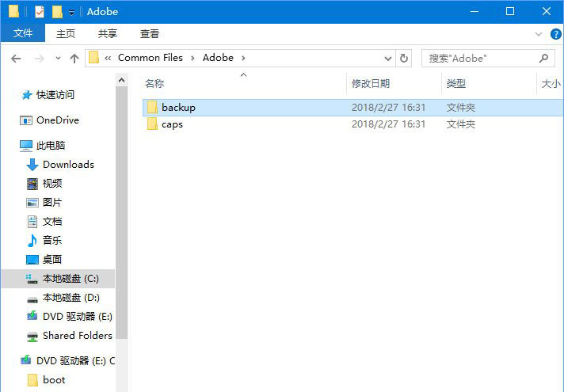Open 音乐 in the navigation pane
564x392 pixels.
(x=52, y=240)
